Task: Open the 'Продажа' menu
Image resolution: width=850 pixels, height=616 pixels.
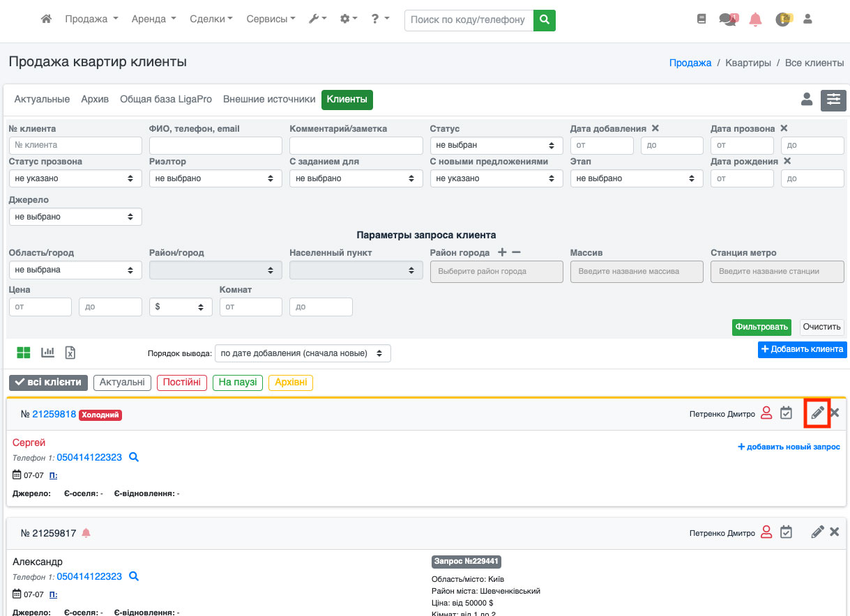Action: pyautogui.click(x=91, y=20)
